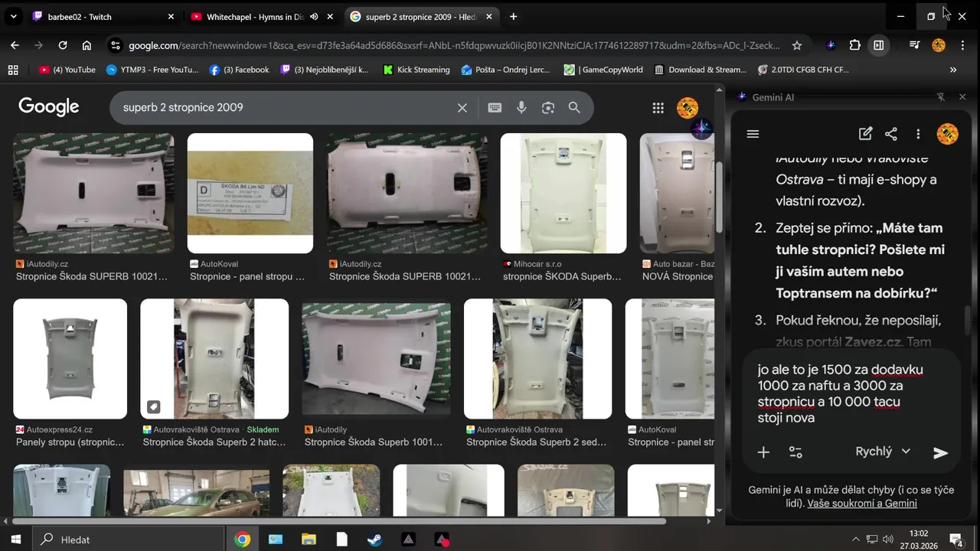Screen dimensions: 980x551
Task: Search by image with Google Lens
Action: [x=548, y=108]
